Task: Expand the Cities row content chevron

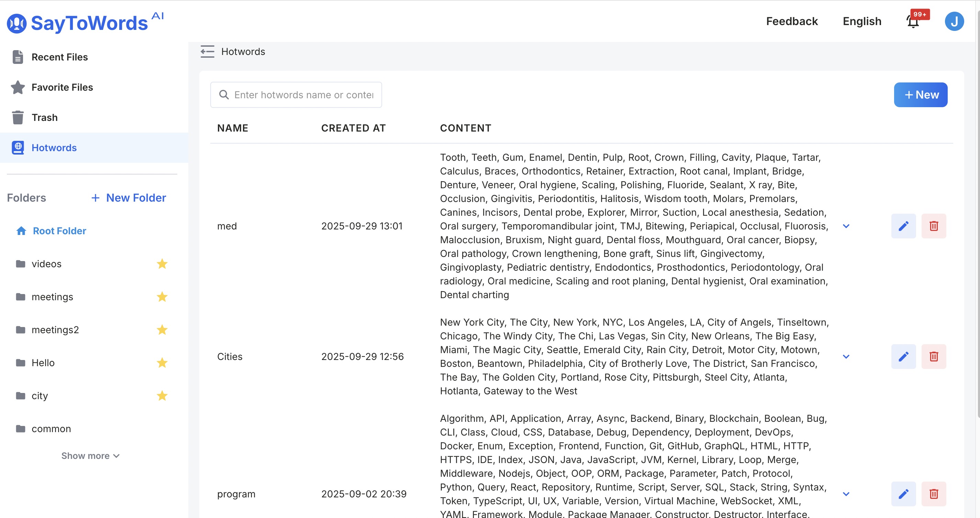Action: click(846, 356)
